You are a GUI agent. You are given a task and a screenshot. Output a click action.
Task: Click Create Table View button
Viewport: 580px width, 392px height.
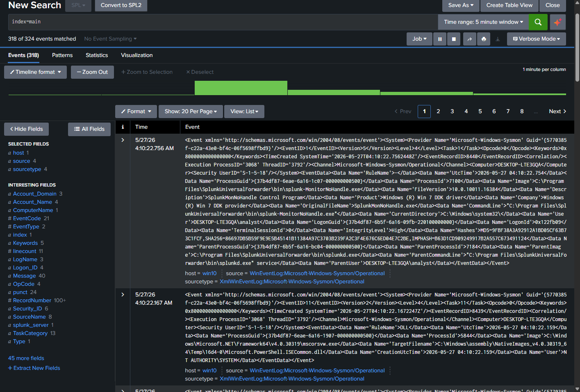(x=509, y=5)
